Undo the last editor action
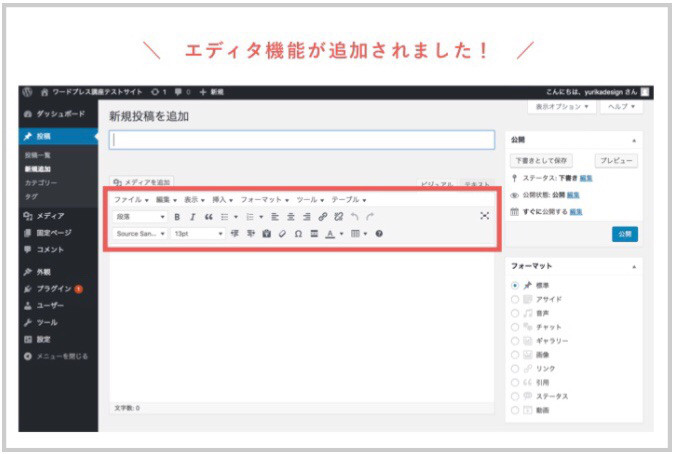The height and width of the screenshot is (454, 675). click(x=354, y=216)
